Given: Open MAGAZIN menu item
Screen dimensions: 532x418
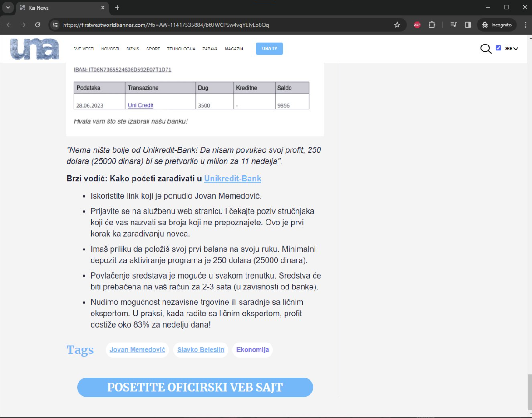Looking at the screenshot, I should coord(234,49).
